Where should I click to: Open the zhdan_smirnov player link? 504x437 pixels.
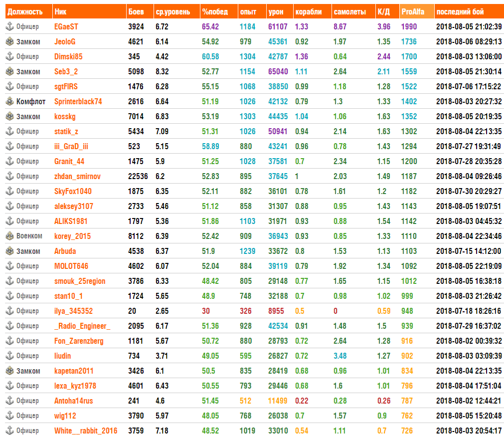coord(77,176)
